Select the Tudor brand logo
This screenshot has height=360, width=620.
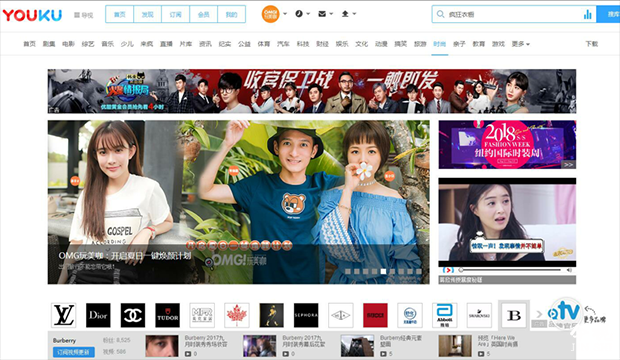tap(168, 315)
